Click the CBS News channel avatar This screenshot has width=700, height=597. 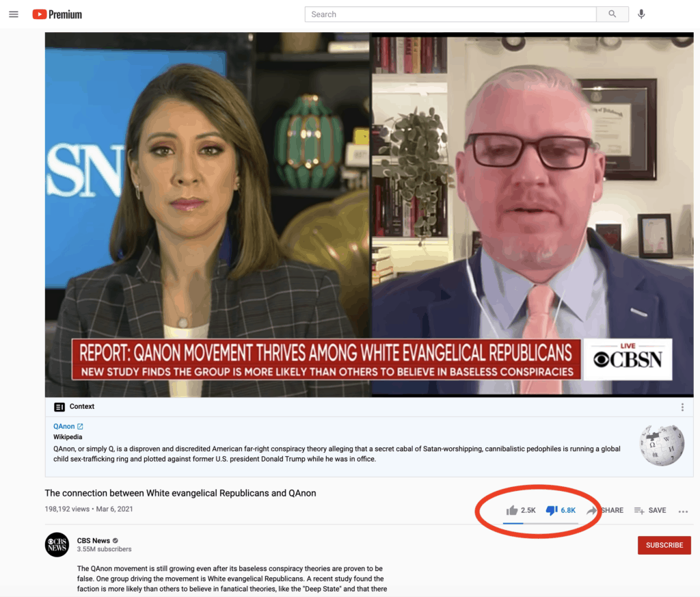57,544
